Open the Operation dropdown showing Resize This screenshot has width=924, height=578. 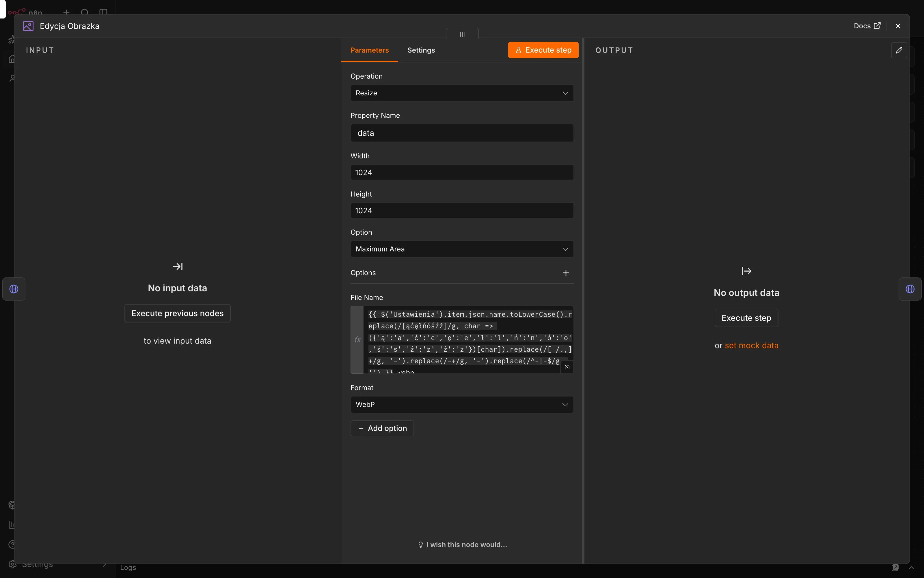coord(462,93)
